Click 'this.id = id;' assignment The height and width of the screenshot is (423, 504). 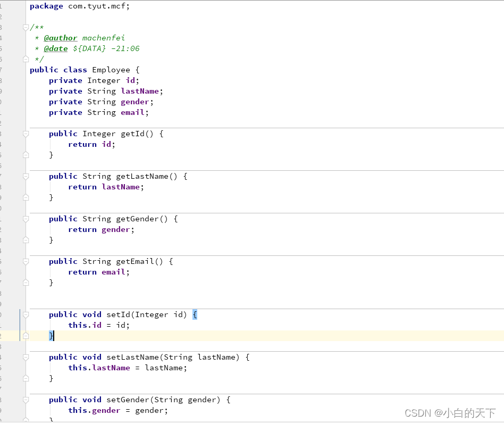99,325
